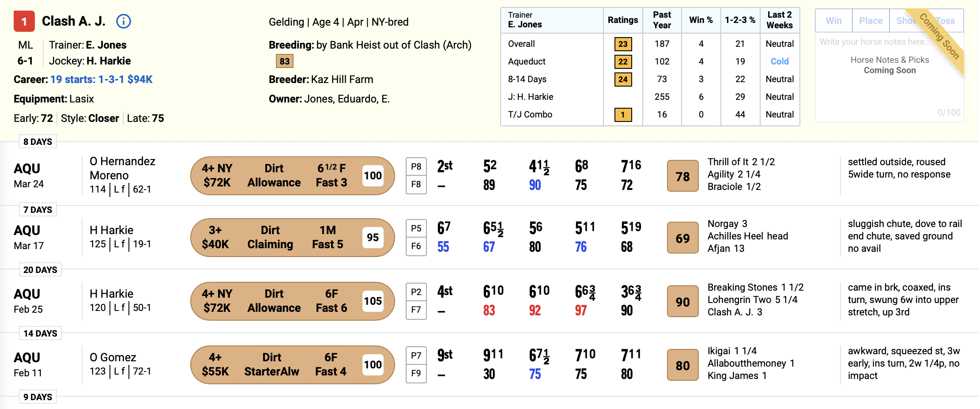Click the 69 speed figure box
980x409 pixels.
pos(682,238)
